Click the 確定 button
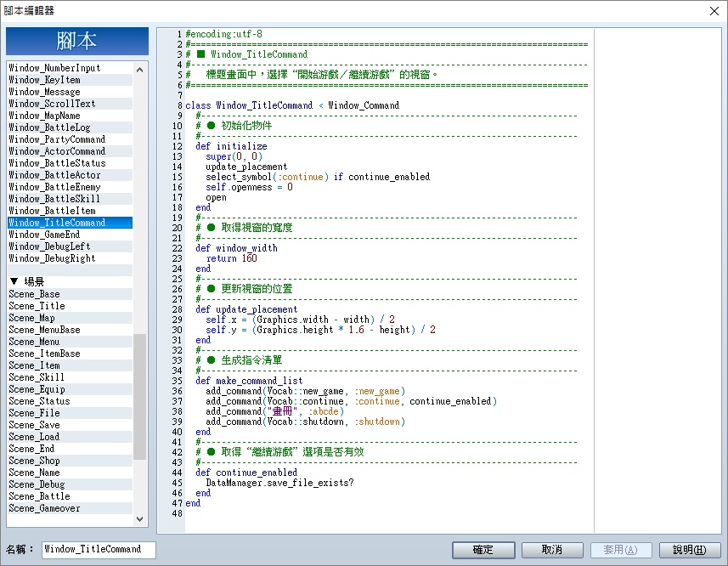 point(483,550)
